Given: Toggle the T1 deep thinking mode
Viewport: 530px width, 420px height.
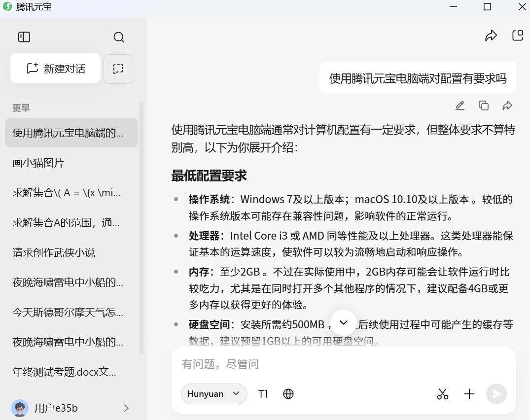Looking at the screenshot, I should click(263, 394).
